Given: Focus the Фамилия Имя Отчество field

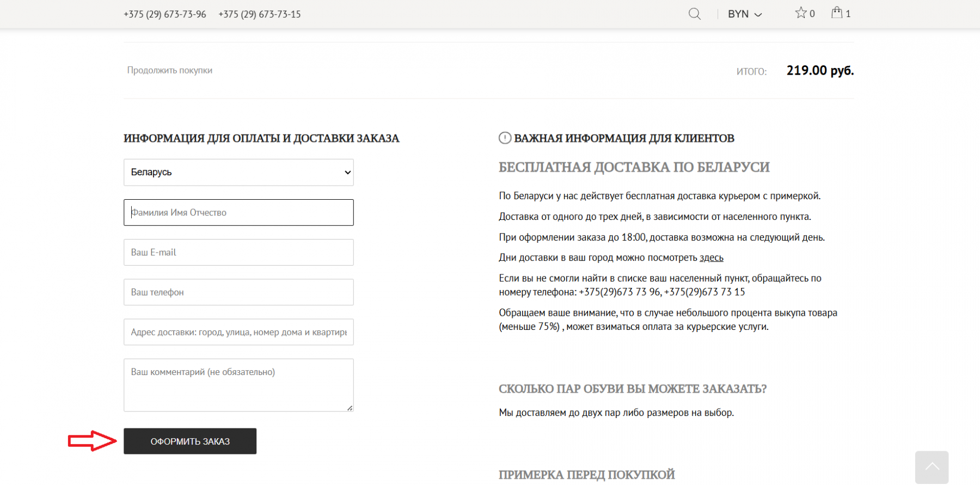Looking at the screenshot, I should [x=238, y=213].
